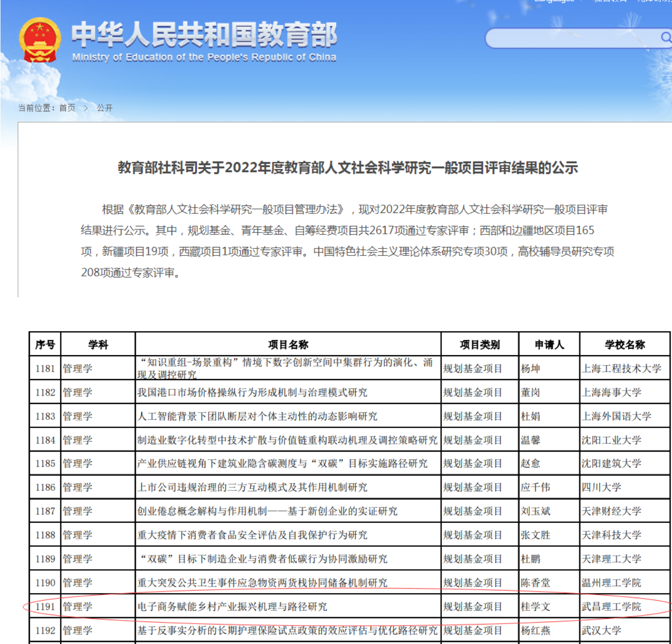Click the 项目类别 column header

pos(479,345)
